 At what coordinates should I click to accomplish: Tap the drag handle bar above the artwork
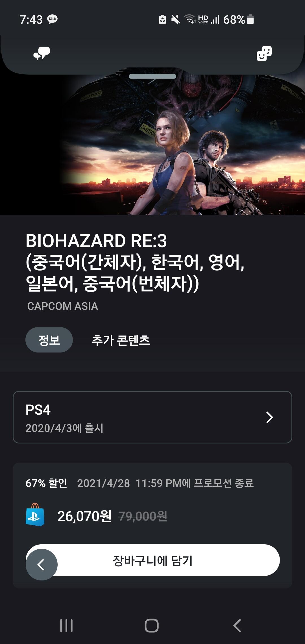pyautogui.click(x=152, y=76)
